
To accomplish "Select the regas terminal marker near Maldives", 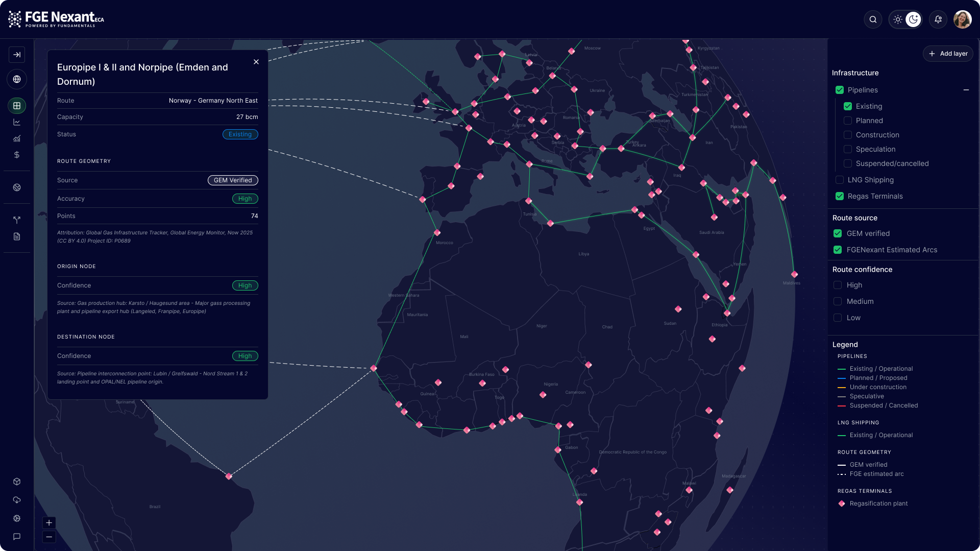I will 795,274.
